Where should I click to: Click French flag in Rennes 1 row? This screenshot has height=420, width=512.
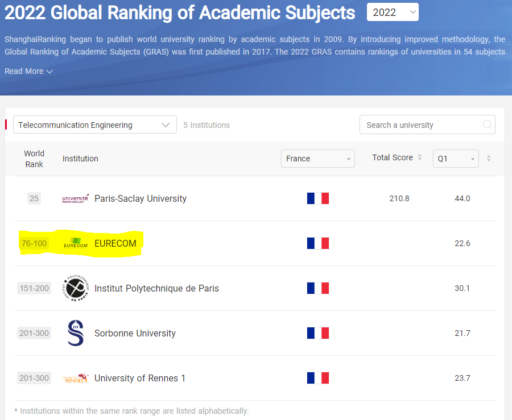[317, 378]
